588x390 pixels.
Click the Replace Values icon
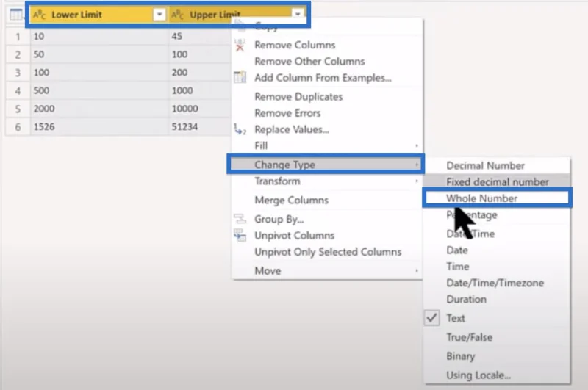[240, 129]
